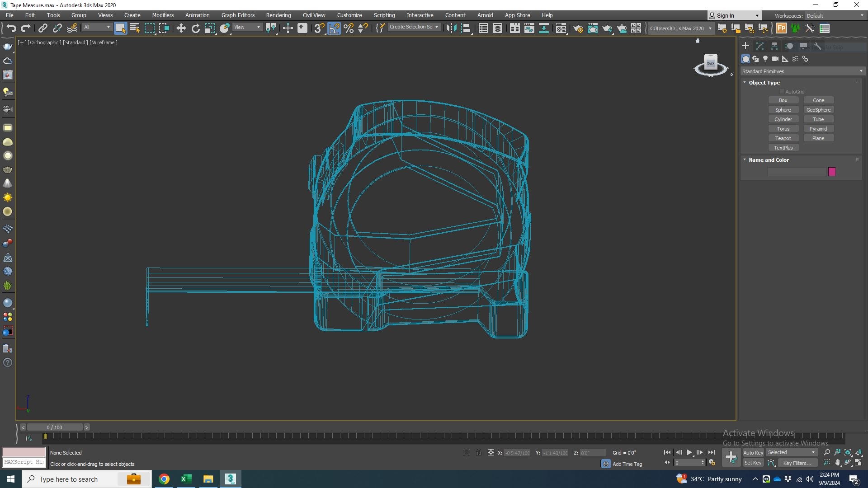This screenshot has height=488, width=868.
Task: Click the object name input field
Action: pyautogui.click(x=797, y=172)
